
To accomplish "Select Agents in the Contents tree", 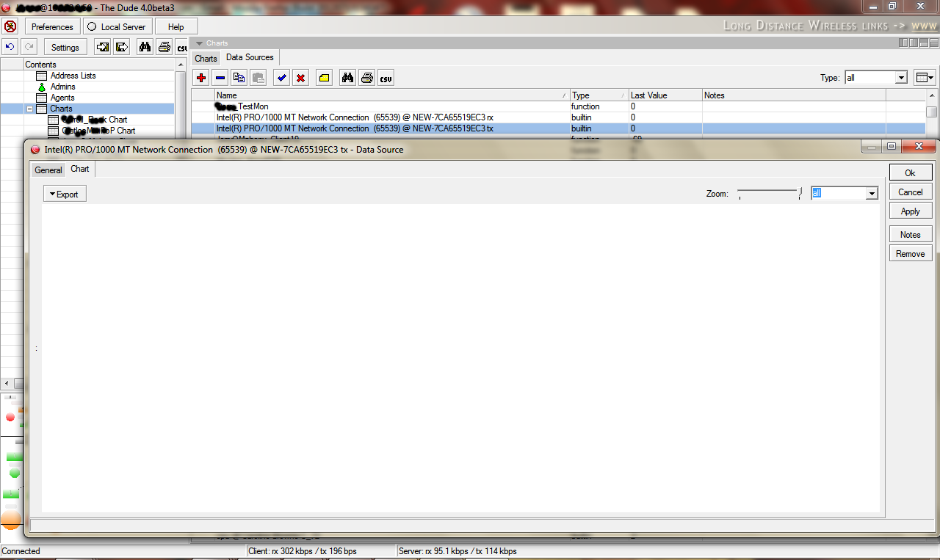I will pyautogui.click(x=62, y=98).
